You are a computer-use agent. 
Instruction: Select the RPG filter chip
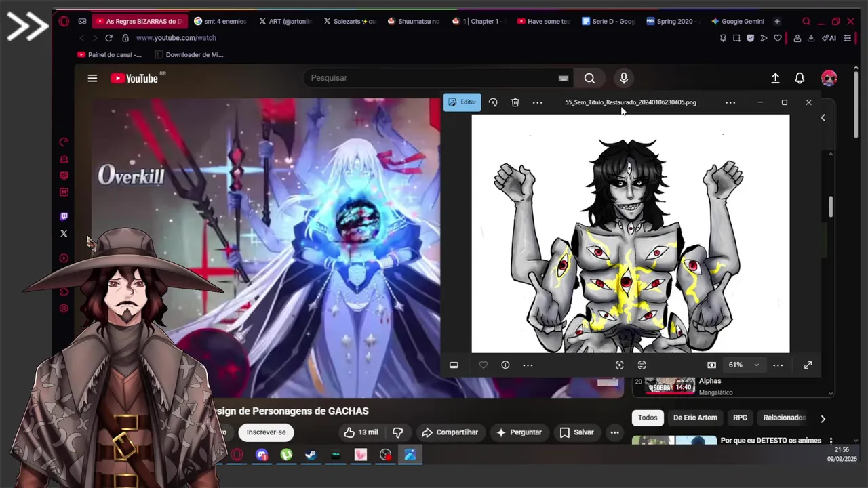pos(740,418)
